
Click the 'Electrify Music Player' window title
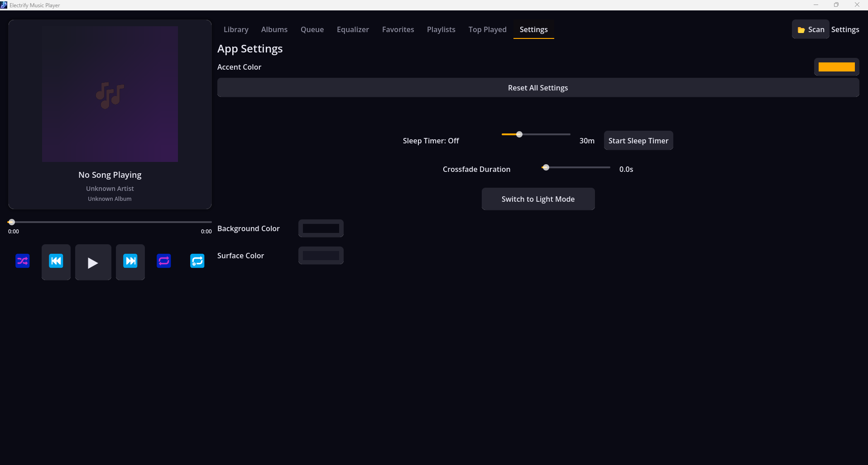pos(35,5)
